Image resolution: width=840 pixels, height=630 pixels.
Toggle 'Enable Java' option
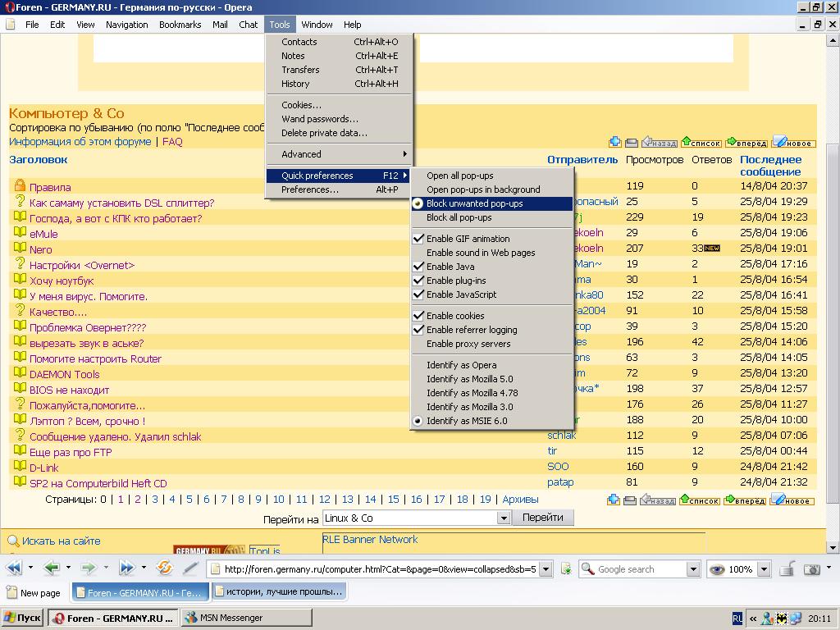point(492,267)
